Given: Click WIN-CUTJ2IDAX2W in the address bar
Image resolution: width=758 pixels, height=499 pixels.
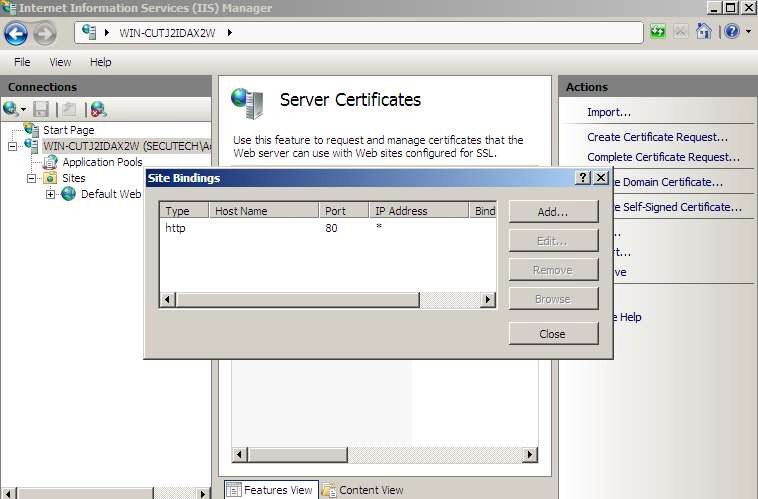Looking at the screenshot, I should point(167,33).
